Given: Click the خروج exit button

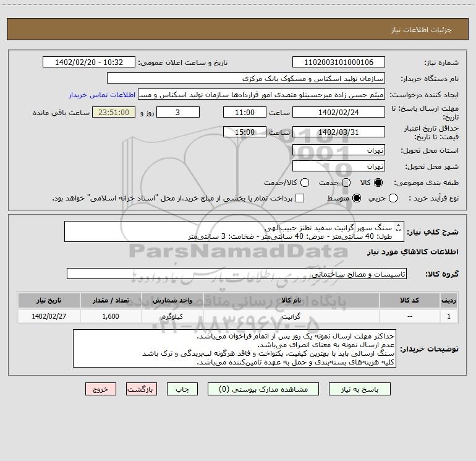Looking at the screenshot, I should click(101, 389).
